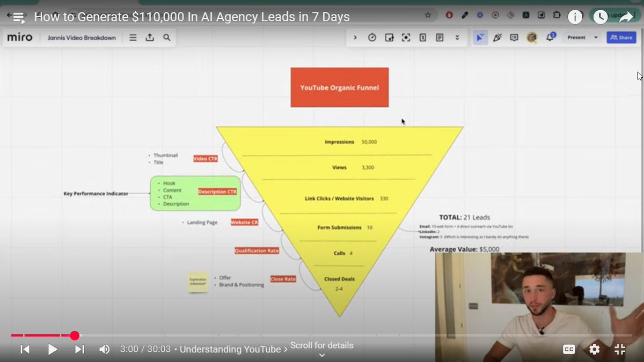Screen dimensions: 644x362
Task: Click 3:00 / 30:03 time display
Action: tap(145, 349)
